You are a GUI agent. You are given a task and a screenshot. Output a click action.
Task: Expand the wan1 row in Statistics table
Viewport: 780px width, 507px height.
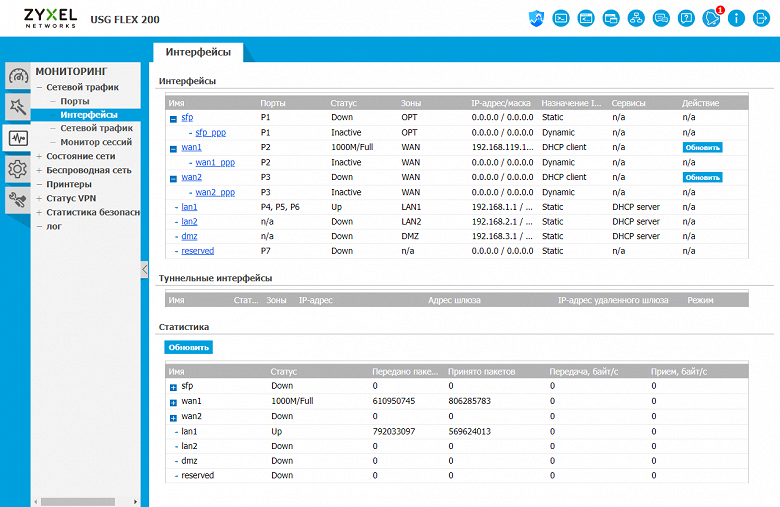point(173,401)
